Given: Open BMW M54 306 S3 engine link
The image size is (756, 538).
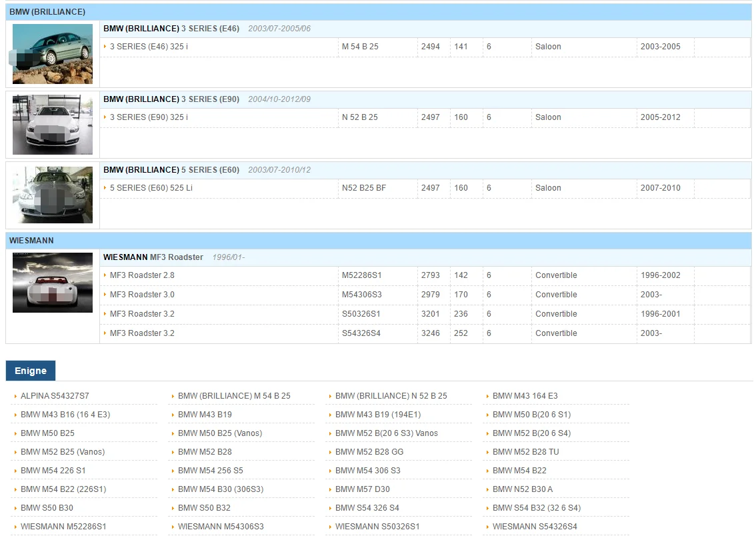Looking at the screenshot, I should point(368,471).
